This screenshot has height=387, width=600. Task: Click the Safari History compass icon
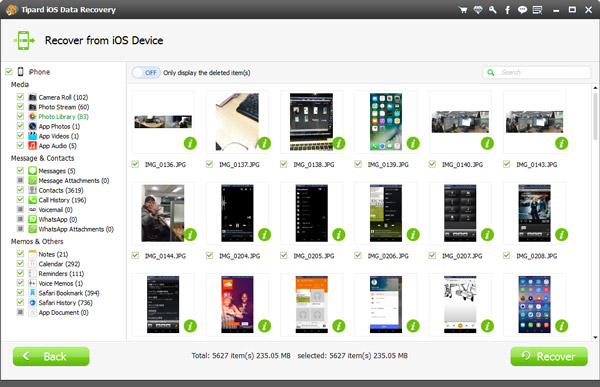point(33,302)
